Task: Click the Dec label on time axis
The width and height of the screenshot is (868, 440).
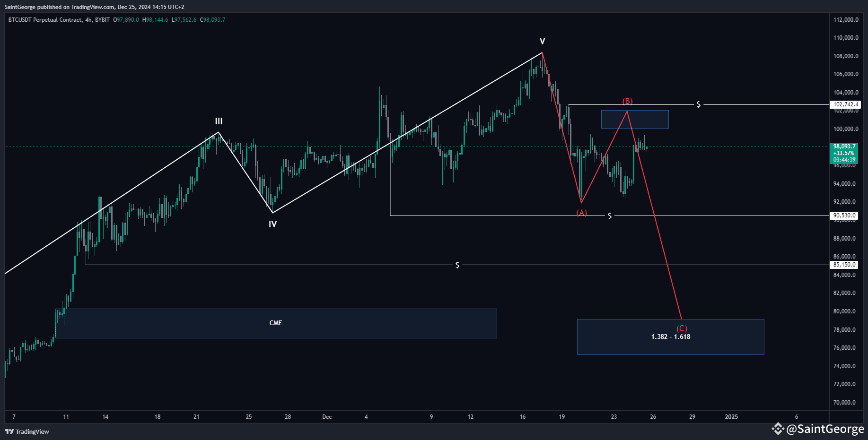Action: point(327,417)
